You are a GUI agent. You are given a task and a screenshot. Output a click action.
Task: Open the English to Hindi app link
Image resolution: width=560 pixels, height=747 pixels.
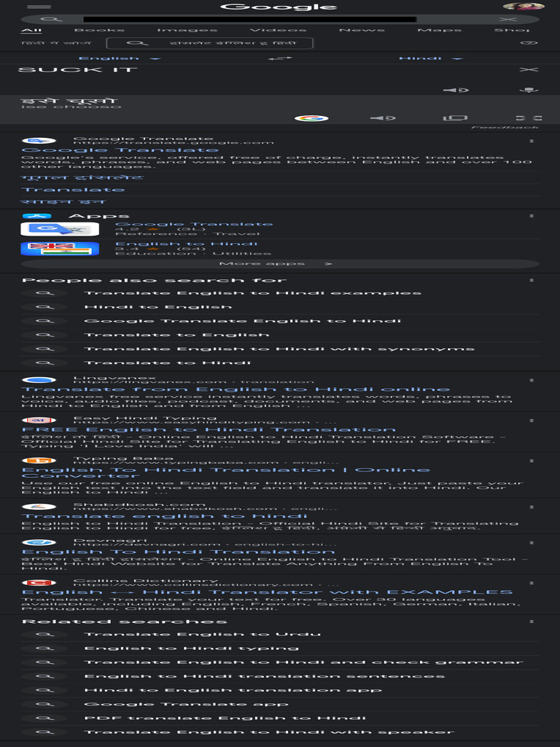(186, 244)
